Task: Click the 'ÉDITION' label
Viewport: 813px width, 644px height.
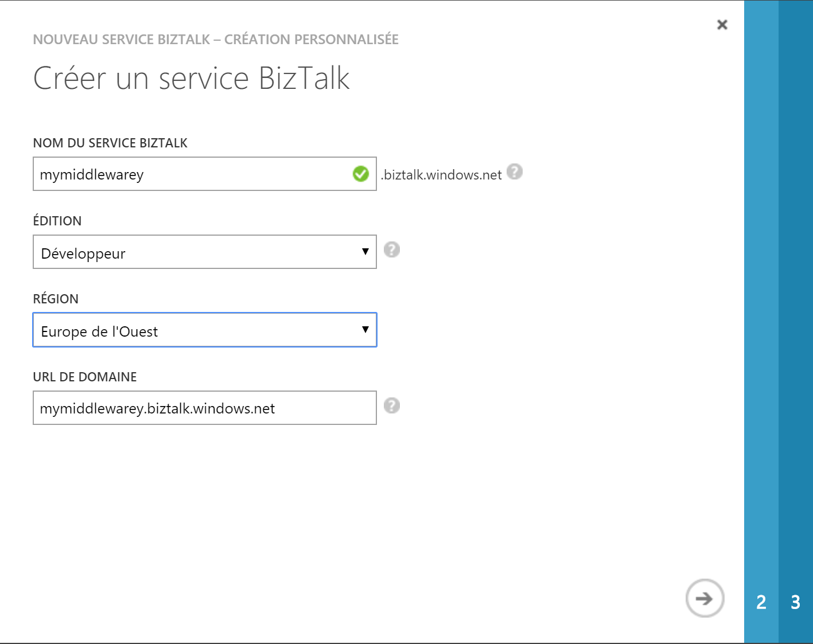Action: tap(57, 221)
